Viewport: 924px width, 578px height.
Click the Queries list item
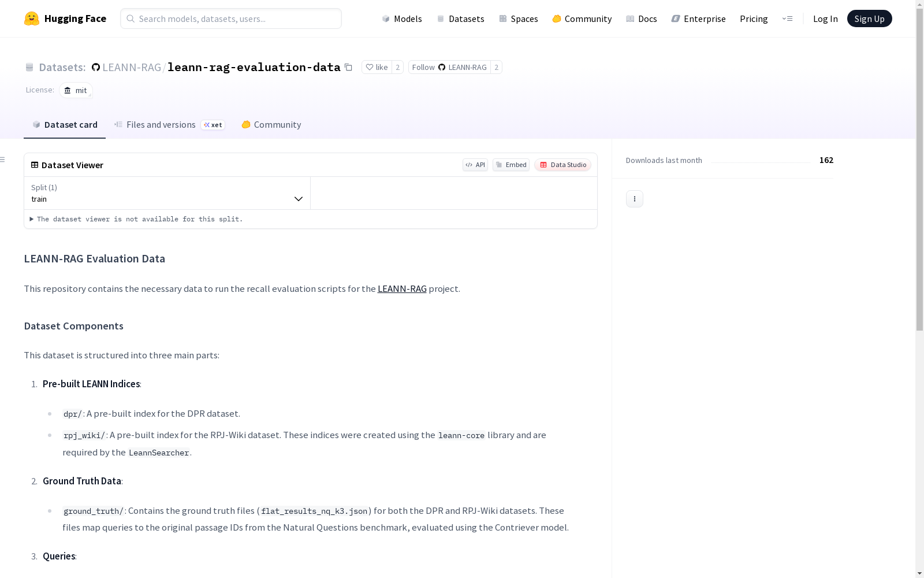(x=59, y=556)
